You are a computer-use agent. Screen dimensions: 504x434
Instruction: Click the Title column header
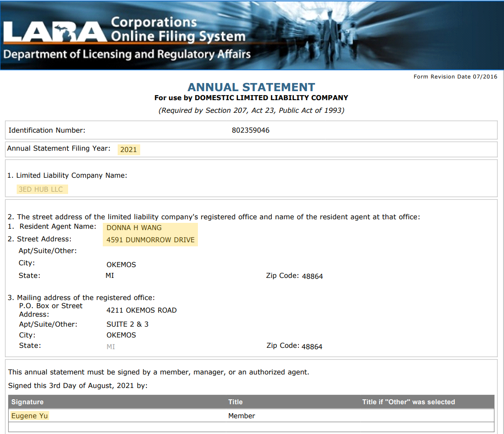(235, 402)
